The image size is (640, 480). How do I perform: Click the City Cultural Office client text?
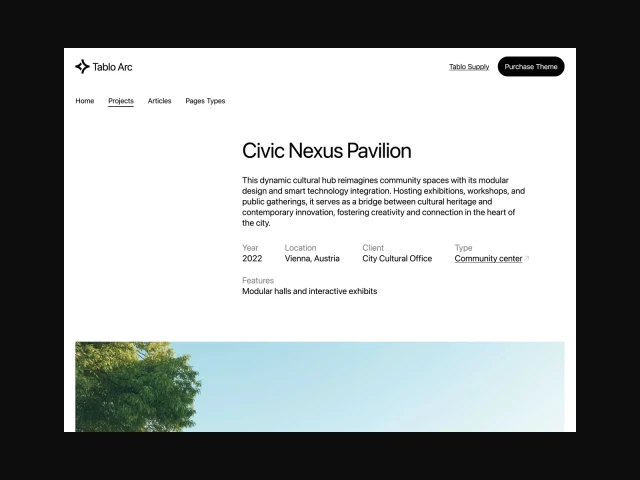click(x=397, y=258)
